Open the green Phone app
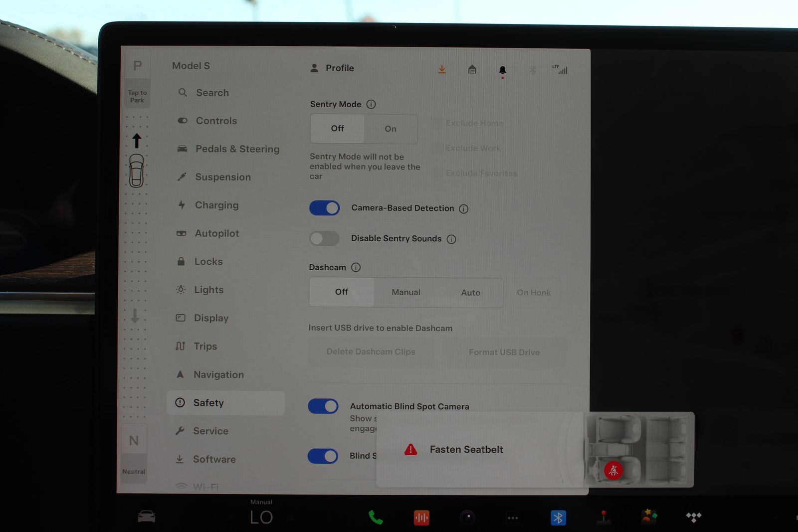Screen dimensions: 798x532 pos(376,518)
